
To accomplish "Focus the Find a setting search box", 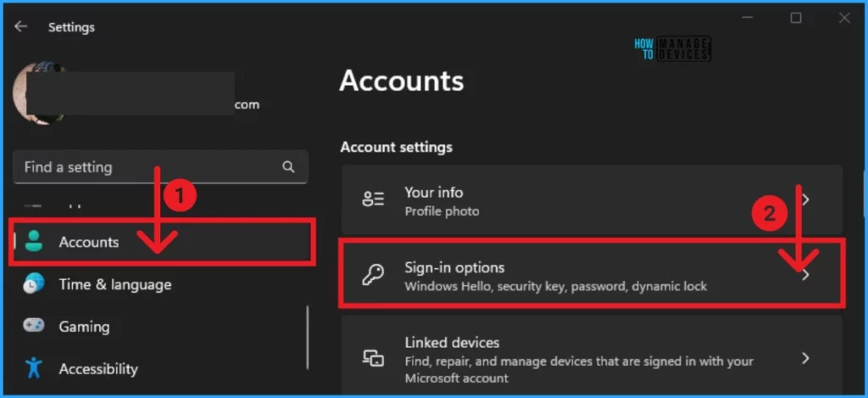I will (160, 167).
